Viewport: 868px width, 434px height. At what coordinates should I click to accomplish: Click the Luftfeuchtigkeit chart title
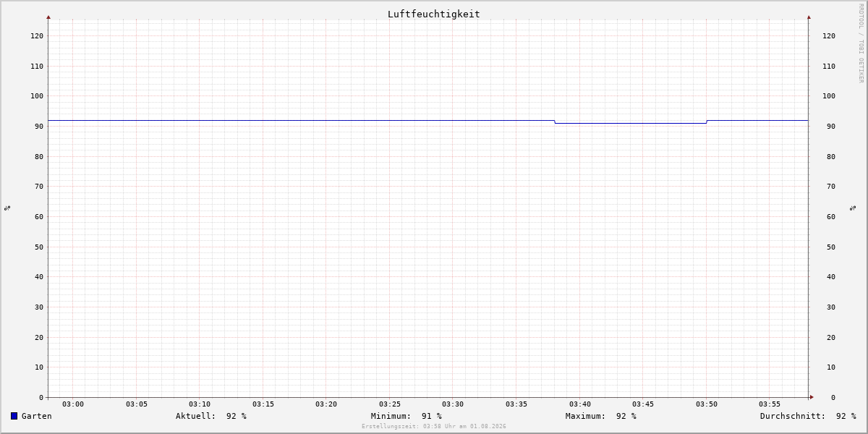[433, 14]
